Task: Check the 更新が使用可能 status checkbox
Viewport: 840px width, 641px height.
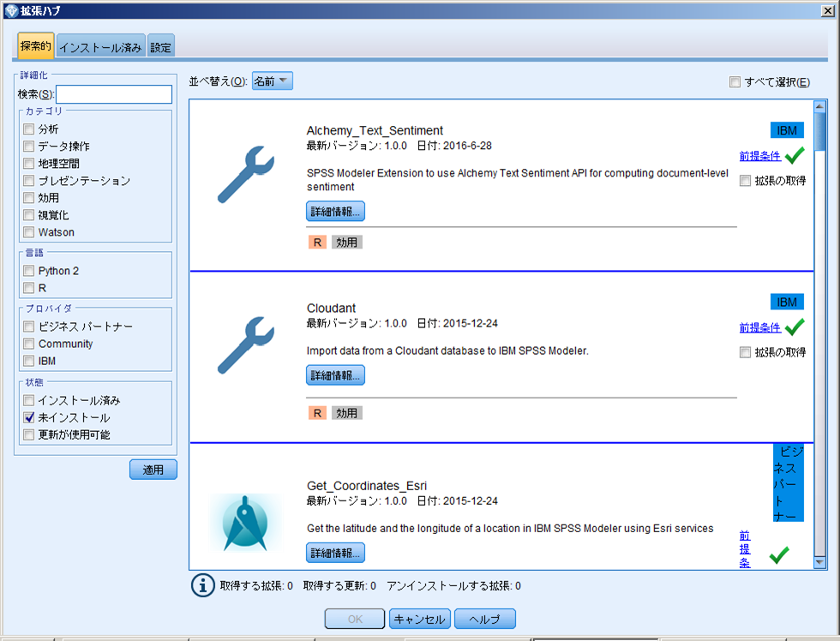Action: point(29,434)
